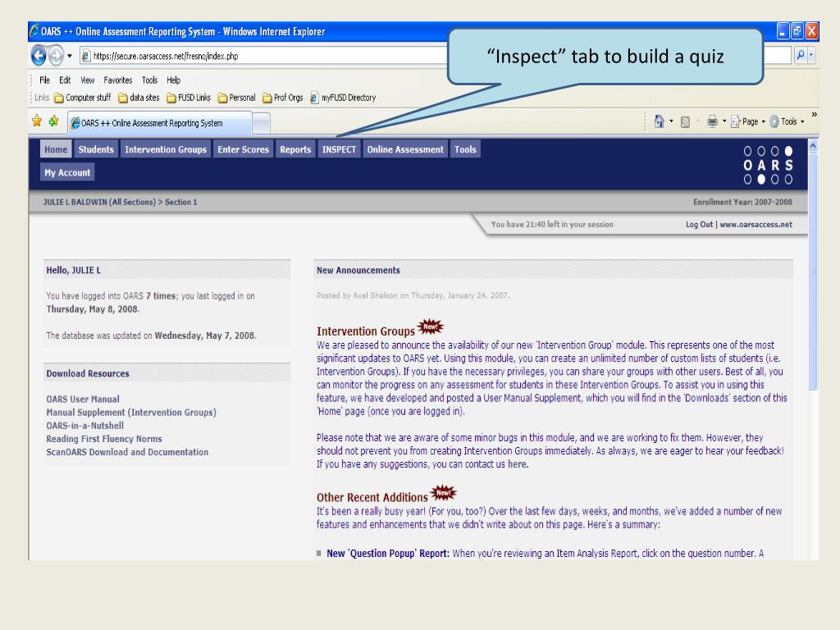Click the Home house icon in toolbar
Screen dimensions: 840x630
tap(659, 121)
